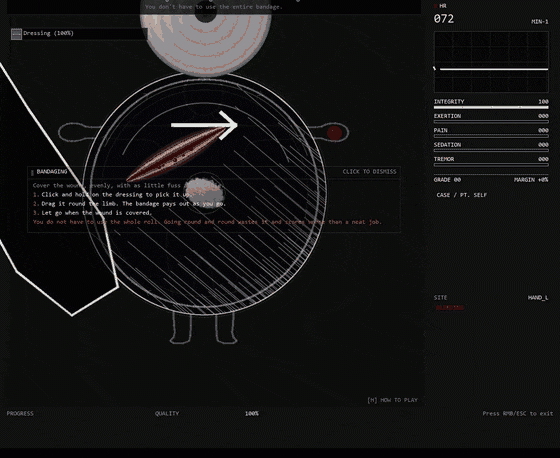Click the MIN-1 label
560x458 pixels.
pos(540,21)
